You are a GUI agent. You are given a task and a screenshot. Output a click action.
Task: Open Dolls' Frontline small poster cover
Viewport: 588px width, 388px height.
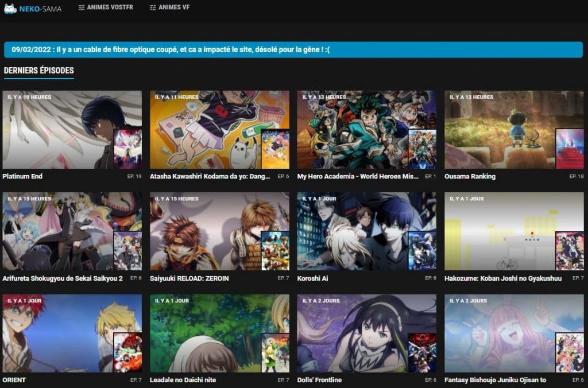(x=422, y=353)
